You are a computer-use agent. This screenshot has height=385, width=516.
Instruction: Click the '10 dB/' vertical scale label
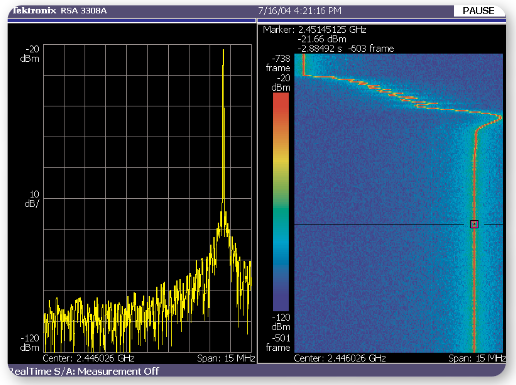(32, 199)
